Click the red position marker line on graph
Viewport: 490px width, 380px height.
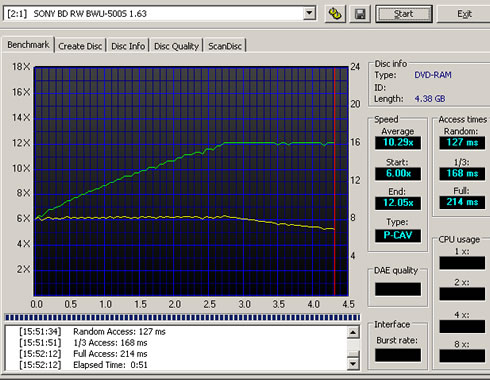point(334,182)
